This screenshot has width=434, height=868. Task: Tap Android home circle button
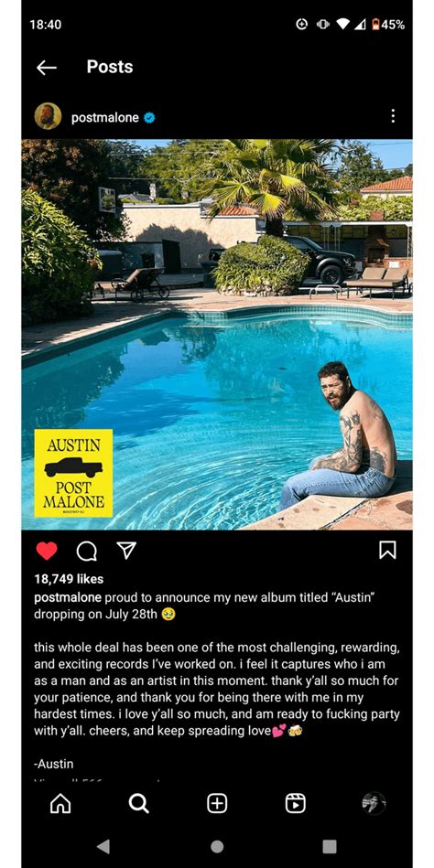(217, 846)
